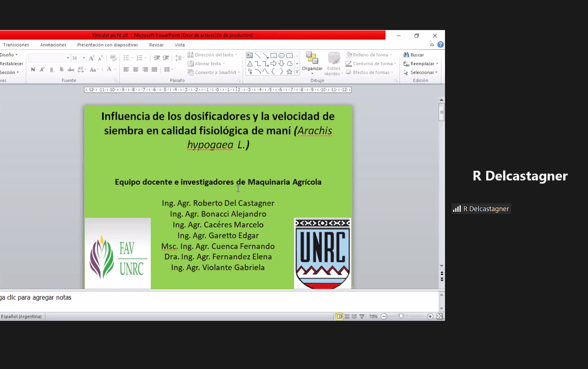Toggle underline formatting (S)

coord(51,70)
